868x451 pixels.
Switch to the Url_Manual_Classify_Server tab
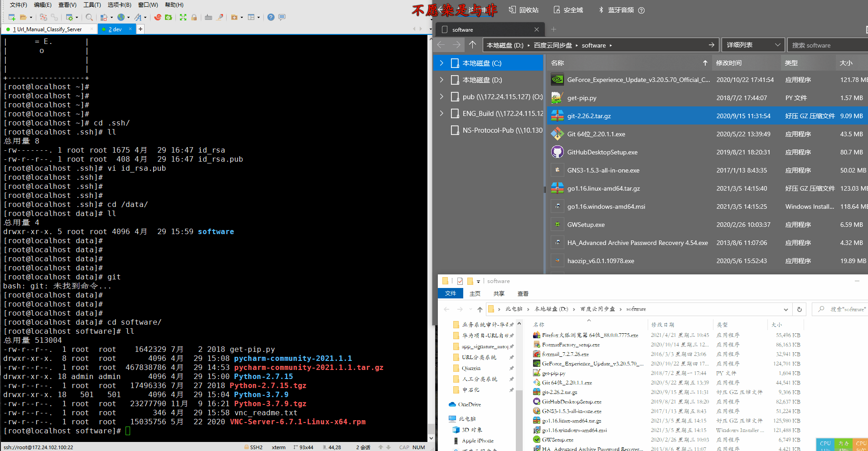pyautogui.click(x=48, y=29)
